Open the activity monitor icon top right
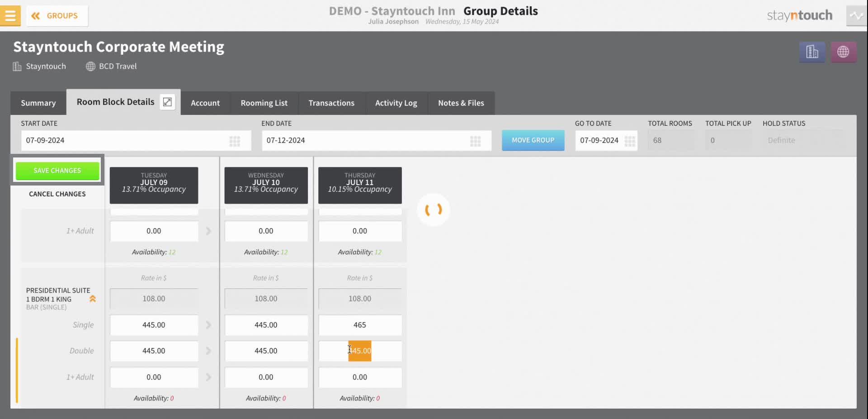The width and height of the screenshot is (868, 419). [x=856, y=16]
